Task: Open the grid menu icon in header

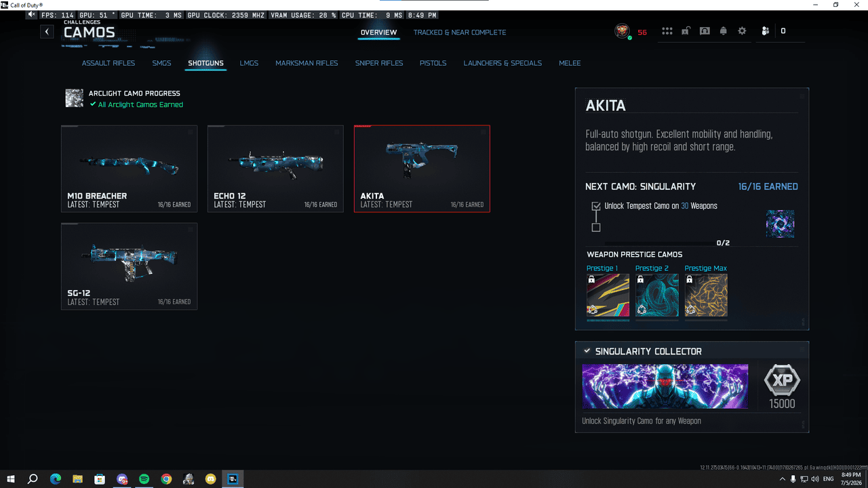Action: tap(667, 31)
